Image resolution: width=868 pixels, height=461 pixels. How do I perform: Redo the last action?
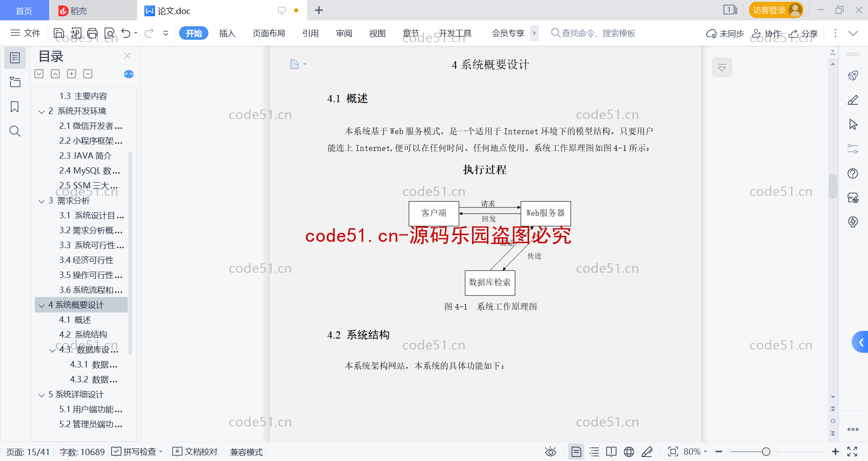point(149,33)
